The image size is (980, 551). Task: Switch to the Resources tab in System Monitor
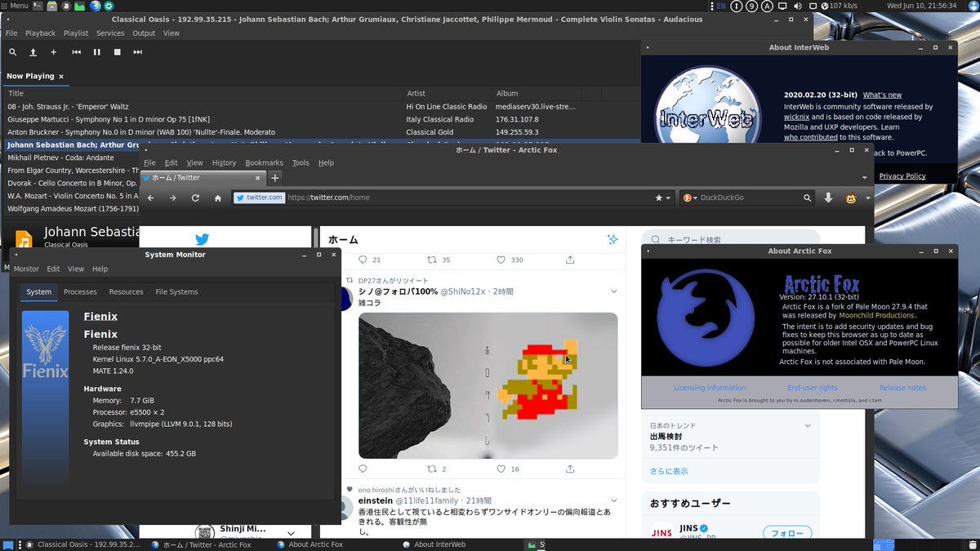[x=126, y=291]
